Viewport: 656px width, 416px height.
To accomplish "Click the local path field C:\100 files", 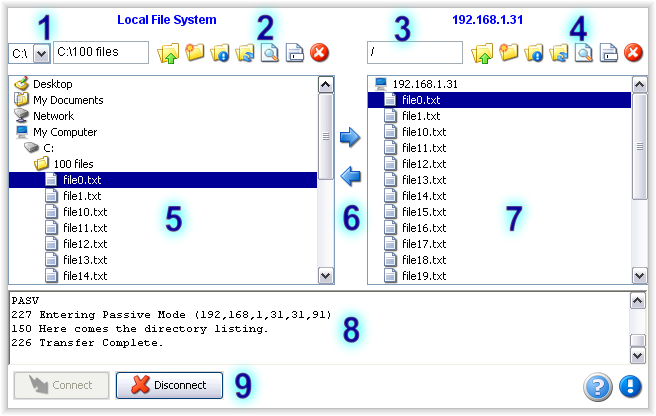I will tap(101, 52).
